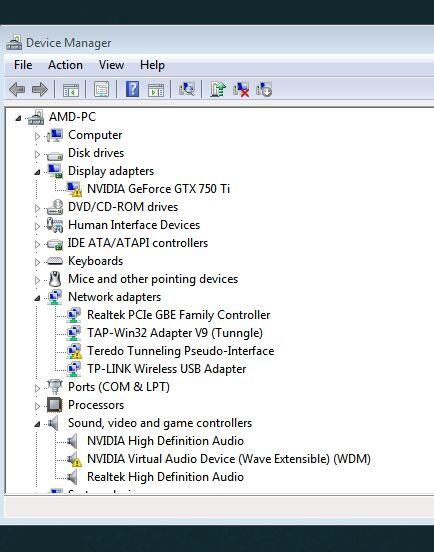
Task: Select Teredo Tunneling Pseudo-Interface
Action: pos(181,351)
